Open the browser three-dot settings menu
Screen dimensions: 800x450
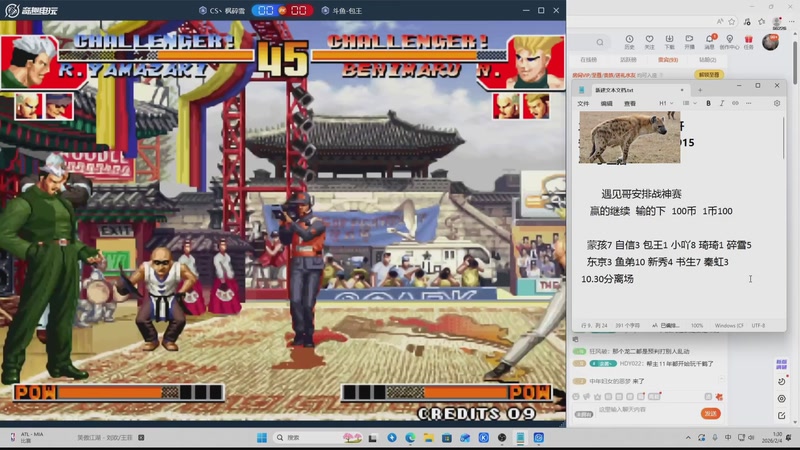tap(791, 21)
